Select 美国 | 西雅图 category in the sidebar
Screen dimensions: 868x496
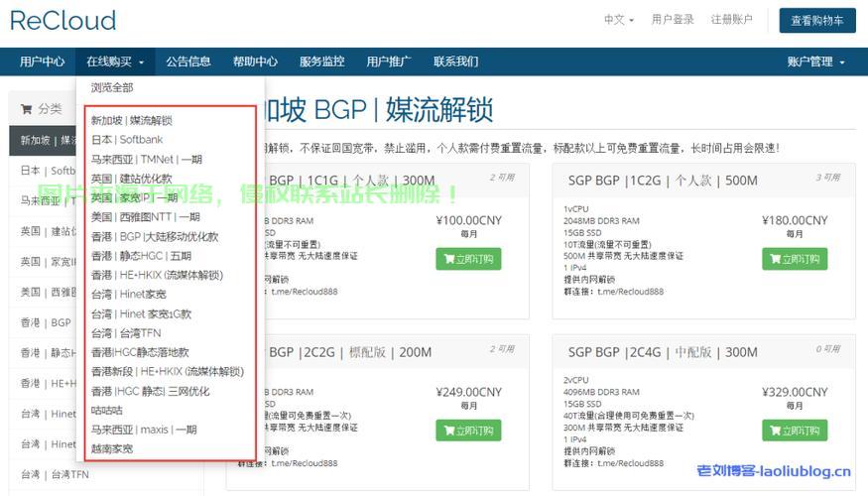[44, 293]
